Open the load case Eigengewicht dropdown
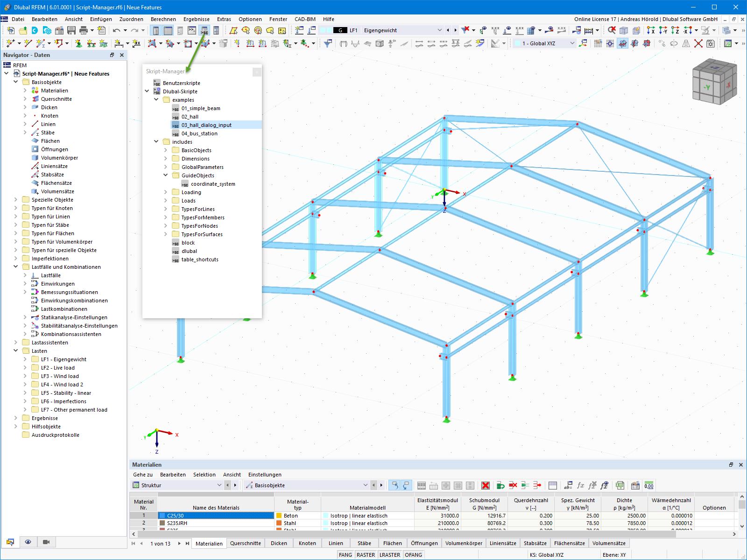Screen dimensions: 747x560 click(439, 30)
